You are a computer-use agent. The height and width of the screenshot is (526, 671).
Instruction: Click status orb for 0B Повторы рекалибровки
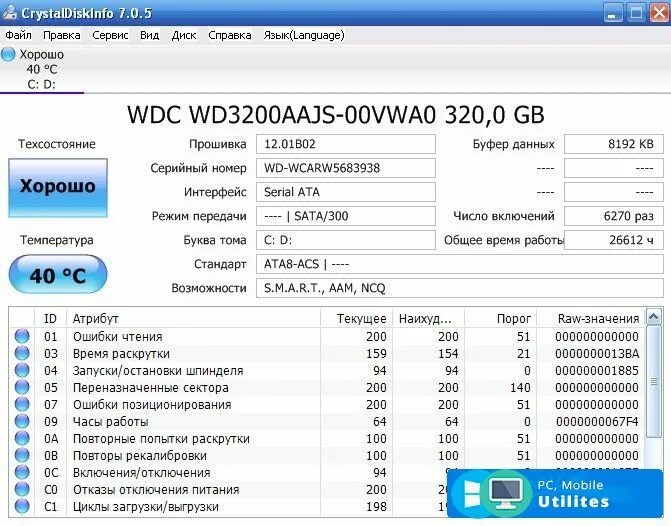(22, 455)
